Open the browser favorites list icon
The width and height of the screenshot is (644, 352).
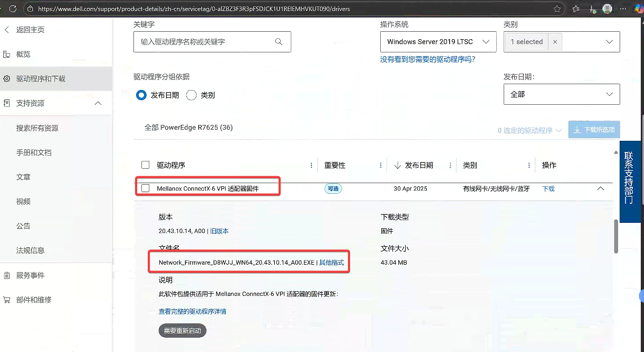(576, 9)
